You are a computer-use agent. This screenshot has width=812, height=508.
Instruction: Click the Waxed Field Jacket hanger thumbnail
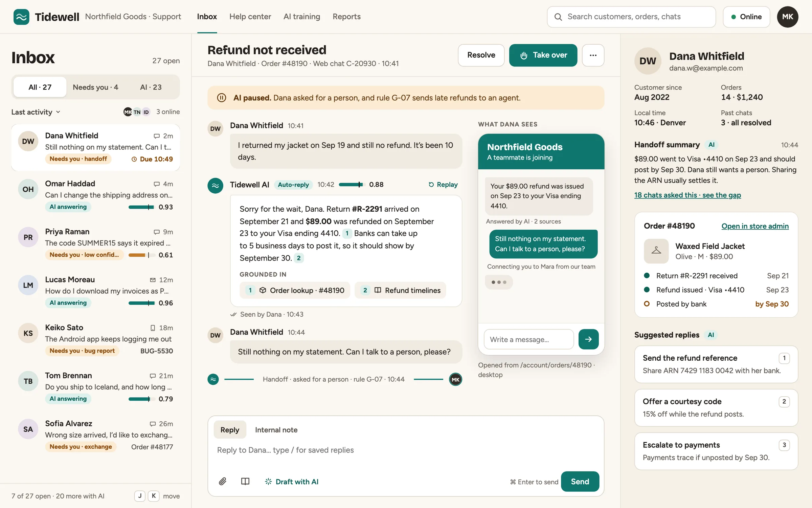click(656, 251)
